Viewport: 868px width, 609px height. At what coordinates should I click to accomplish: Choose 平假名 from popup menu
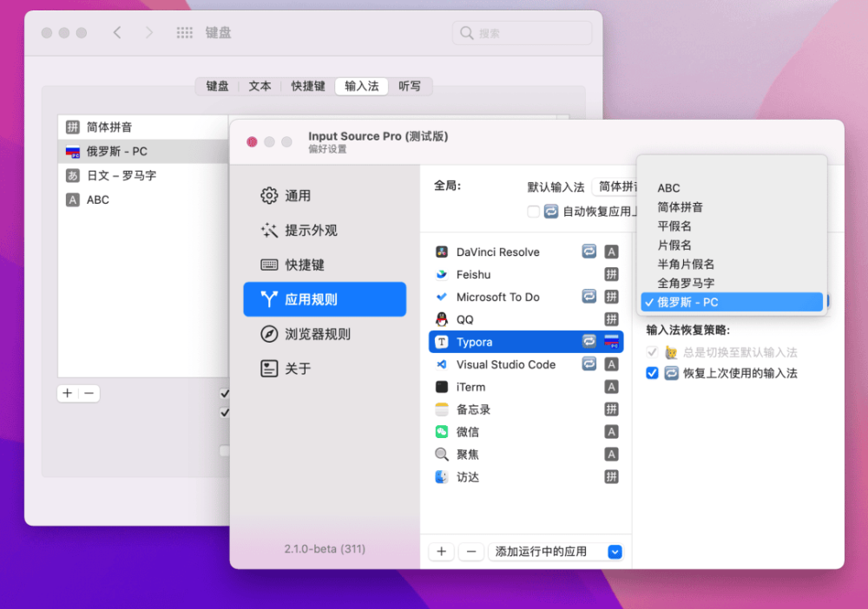[732, 226]
